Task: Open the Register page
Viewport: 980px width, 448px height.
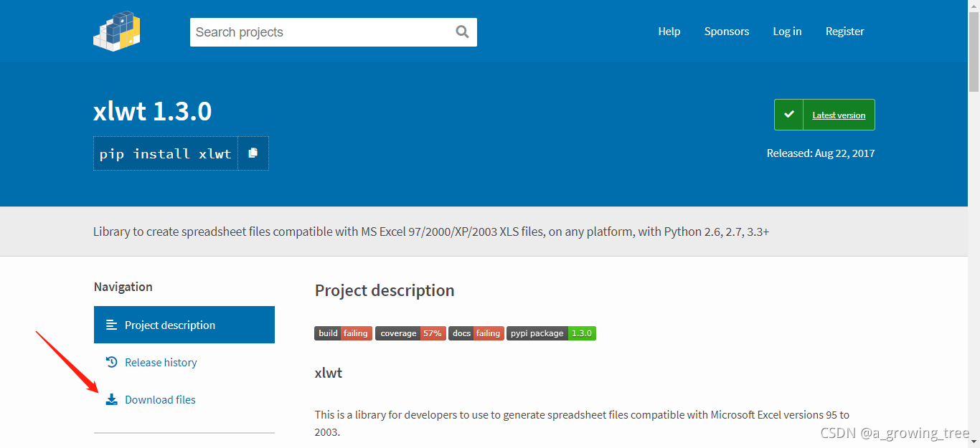Action: pyautogui.click(x=845, y=32)
